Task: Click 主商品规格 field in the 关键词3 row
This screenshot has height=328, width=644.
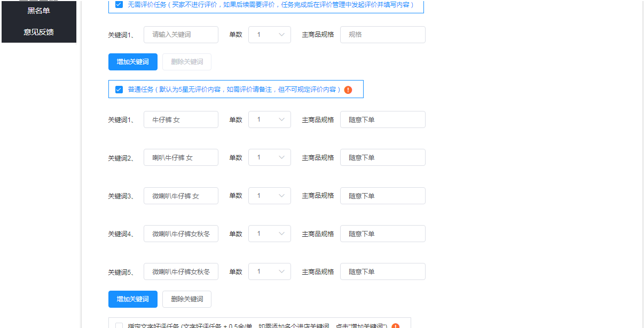Action: pos(382,196)
